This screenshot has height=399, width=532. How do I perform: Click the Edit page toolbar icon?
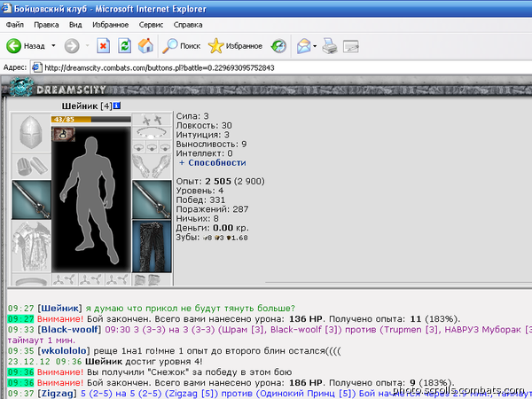(351, 46)
